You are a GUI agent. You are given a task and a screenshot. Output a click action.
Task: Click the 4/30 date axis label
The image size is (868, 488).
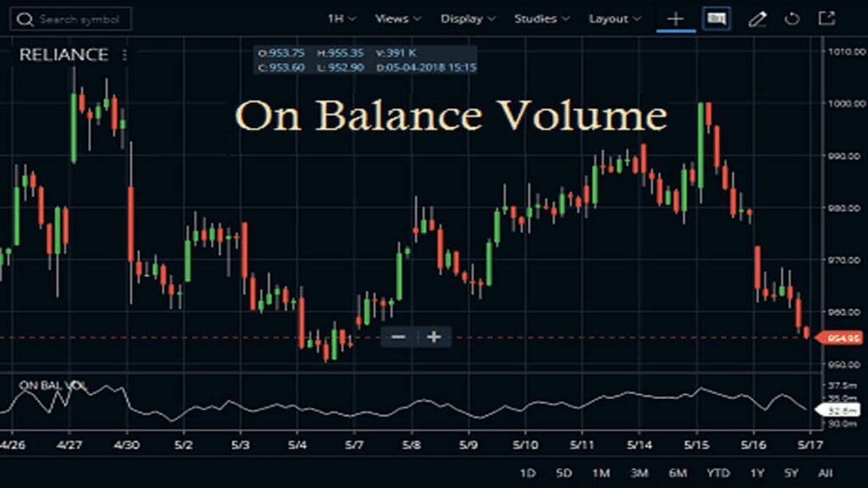127,445
